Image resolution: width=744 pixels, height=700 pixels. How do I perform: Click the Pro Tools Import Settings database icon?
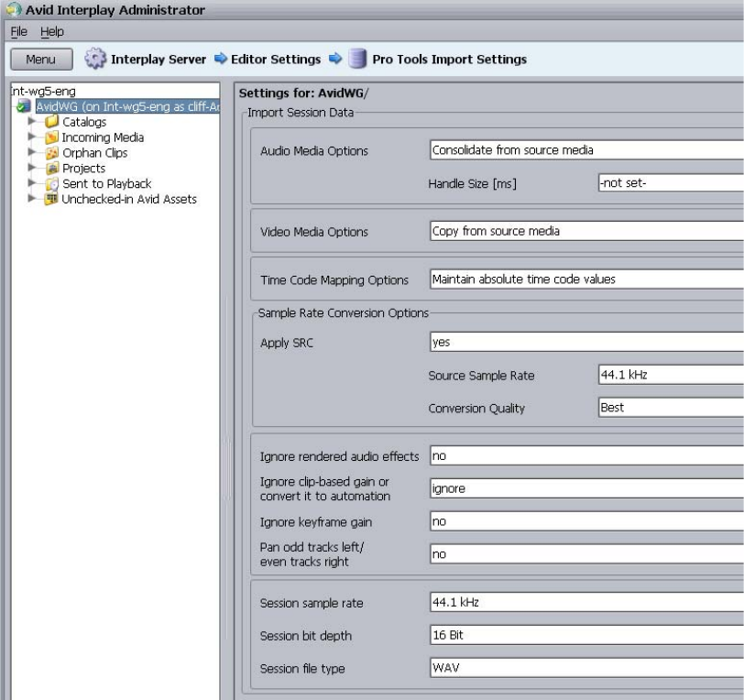point(357,59)
